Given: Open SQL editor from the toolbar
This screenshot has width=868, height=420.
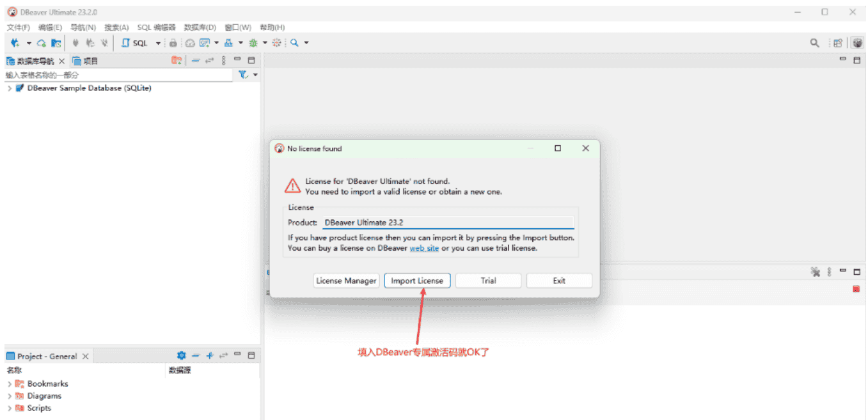Looking at the screenshot, I should point(135,43).
